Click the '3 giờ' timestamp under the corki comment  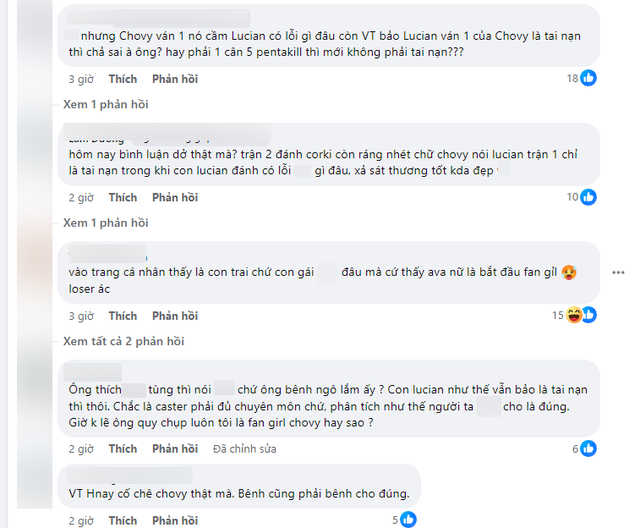click(x=81, y=198)
